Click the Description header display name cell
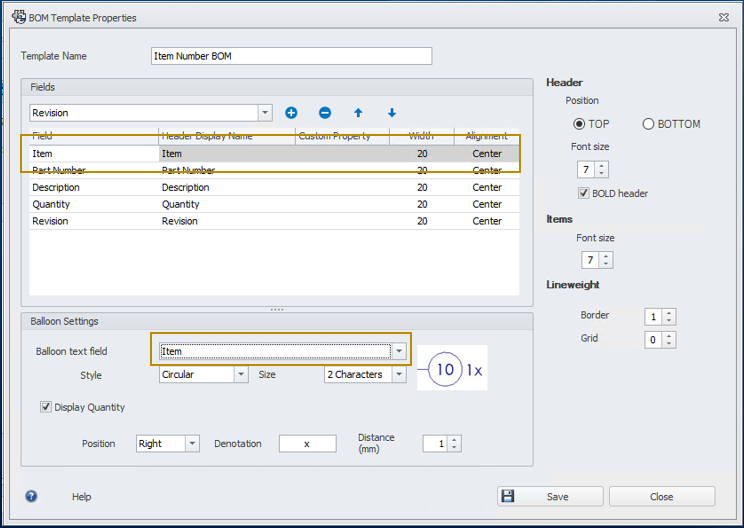Screen dimensions: 744x528 [227, 187]
